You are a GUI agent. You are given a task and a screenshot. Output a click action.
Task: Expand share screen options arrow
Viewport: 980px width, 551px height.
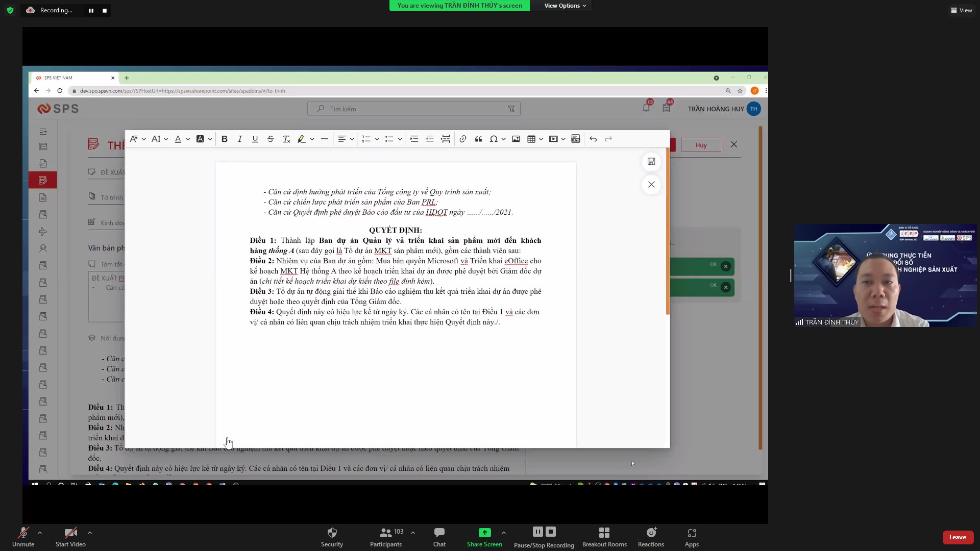[x=503, y=532]
